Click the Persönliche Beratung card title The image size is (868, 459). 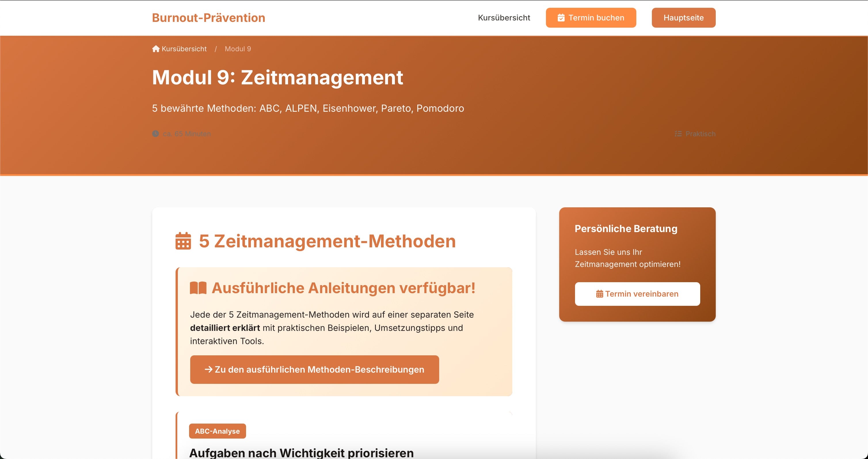(626, 229)
